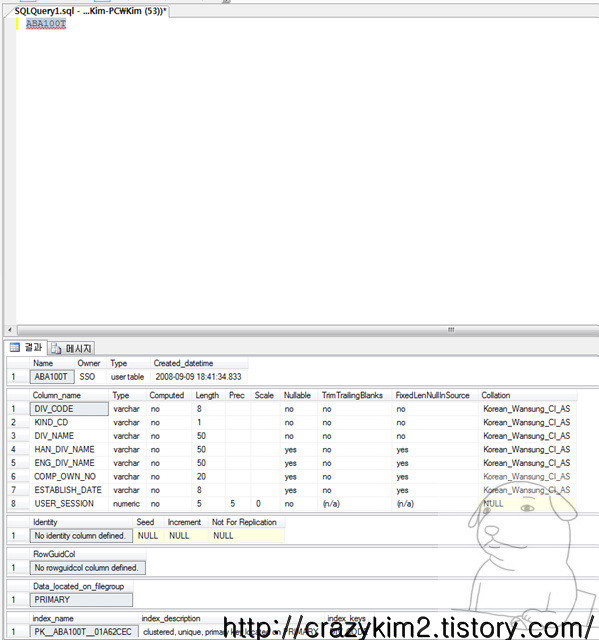Select the PRIMARY filegroup cell
This screenshot has width=599, height=640.
81,600
